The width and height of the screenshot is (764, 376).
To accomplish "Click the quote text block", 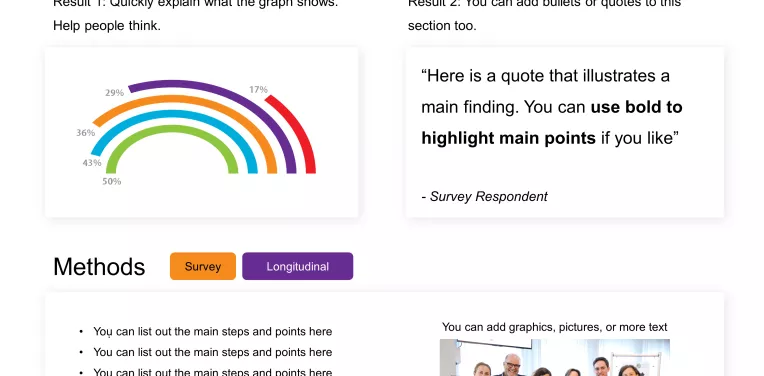I will (x=552, y=107).
